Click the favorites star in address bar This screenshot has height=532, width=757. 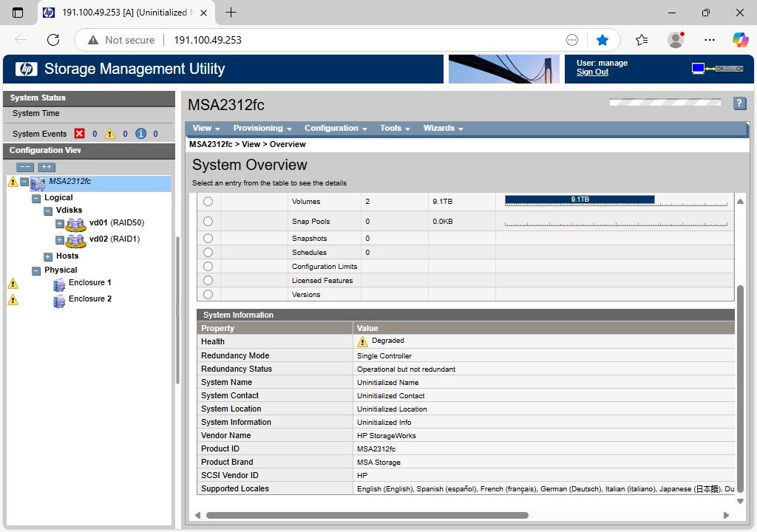click(x=602, y=40)
